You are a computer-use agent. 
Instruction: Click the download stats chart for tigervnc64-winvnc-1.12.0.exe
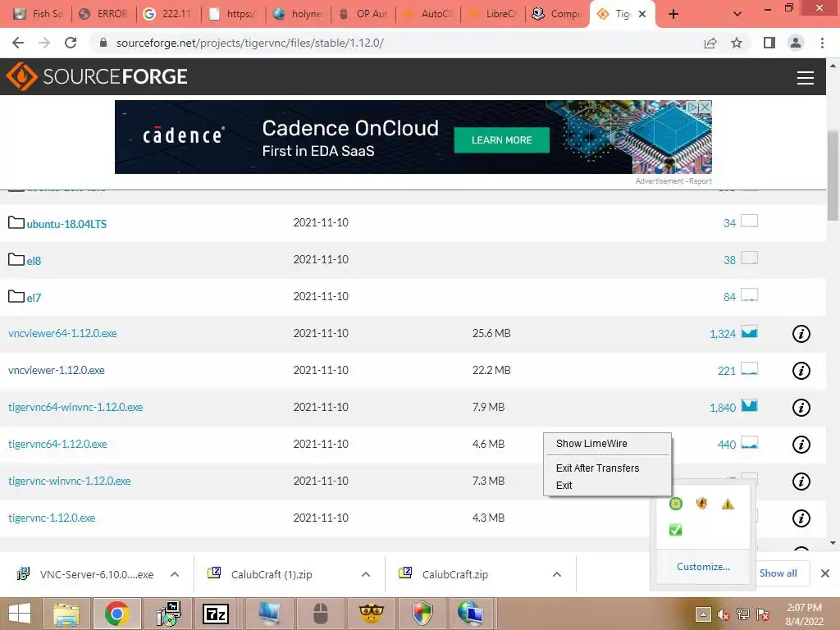pyautogui.click(x=749, y=406)
